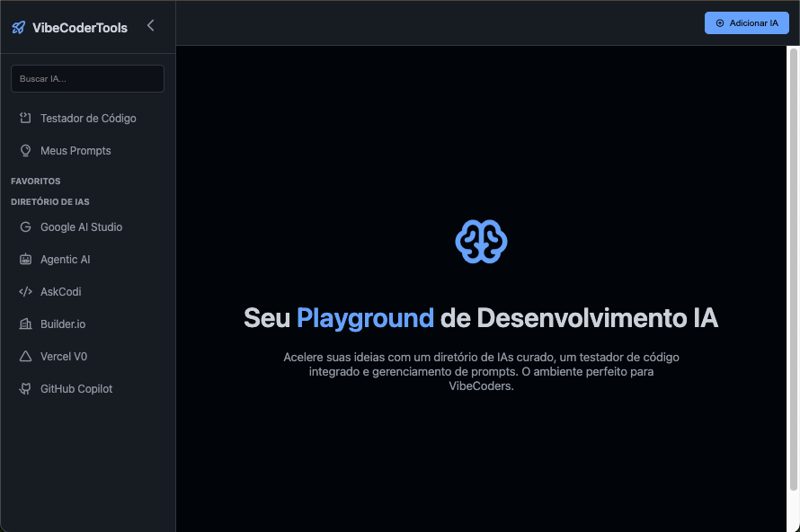
Task: Click the VibeCoderTools title
Action: [80, 28]
